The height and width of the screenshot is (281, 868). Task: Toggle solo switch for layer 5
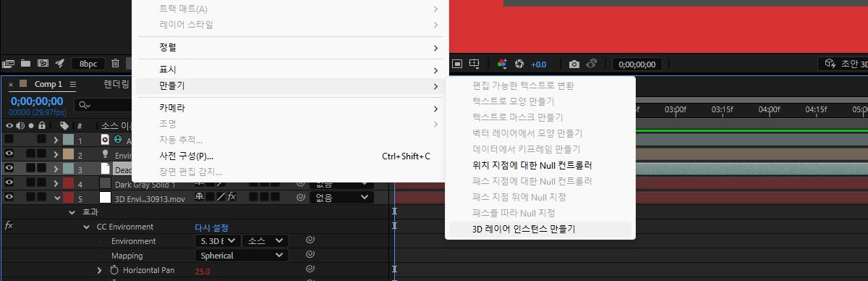pos(31,196)
